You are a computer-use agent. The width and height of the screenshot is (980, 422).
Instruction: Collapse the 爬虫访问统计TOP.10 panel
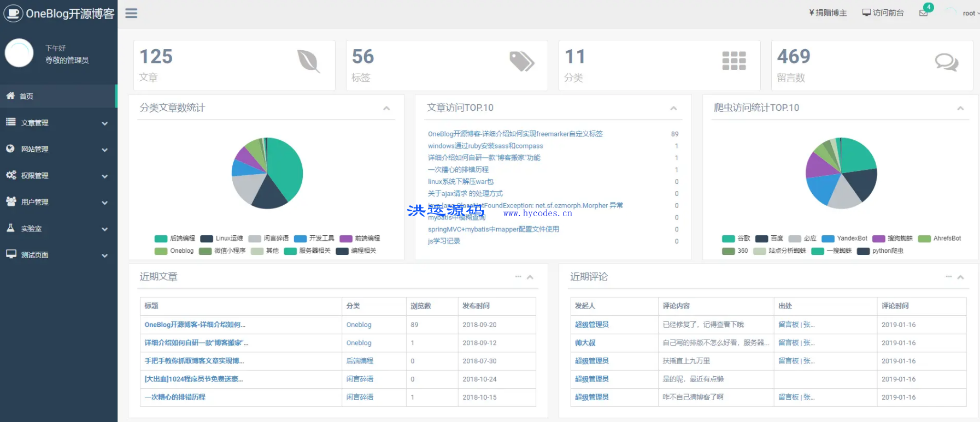tap(960, 108)
